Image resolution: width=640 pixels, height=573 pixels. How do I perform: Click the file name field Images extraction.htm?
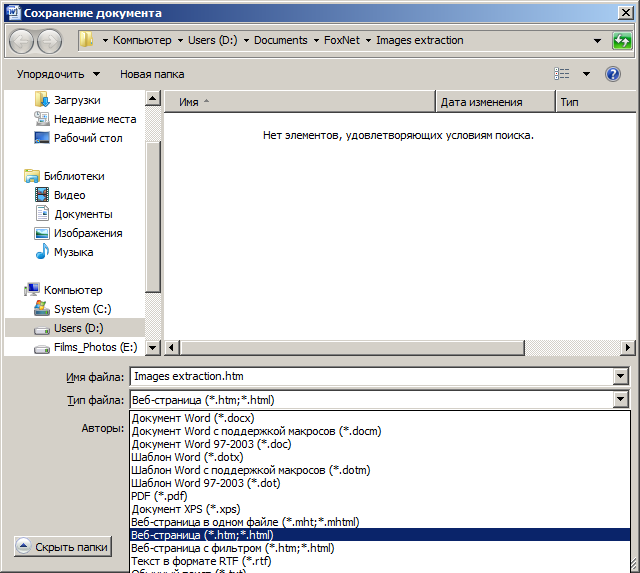pos(371,376)
